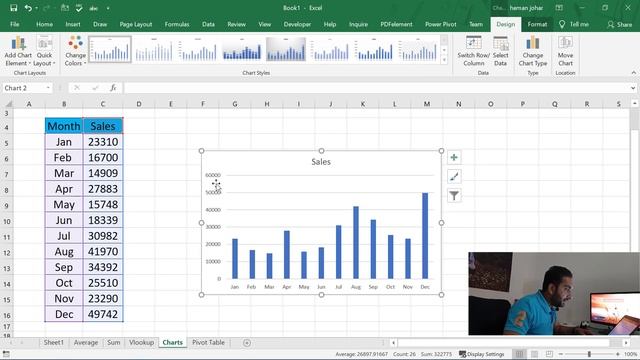Image resolution: width=640 pixels, height=360 pixels.
Task: Select column D header
Action: click(139, 104)
